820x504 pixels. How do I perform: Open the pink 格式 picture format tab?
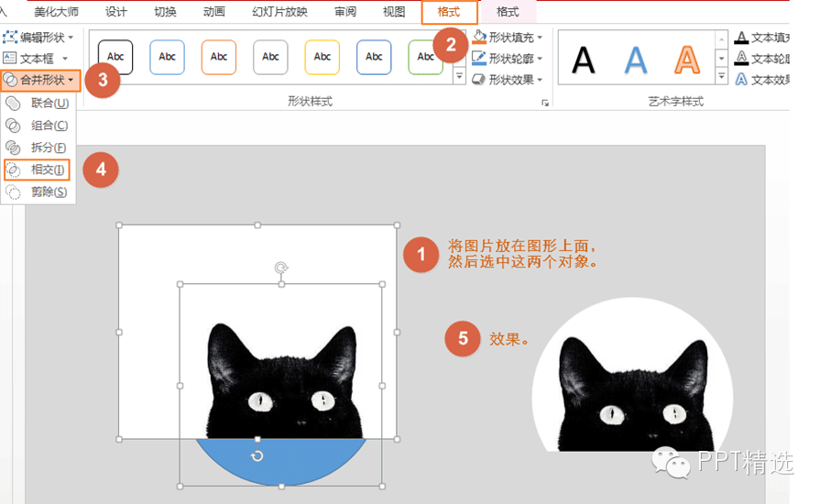[508, 12]
